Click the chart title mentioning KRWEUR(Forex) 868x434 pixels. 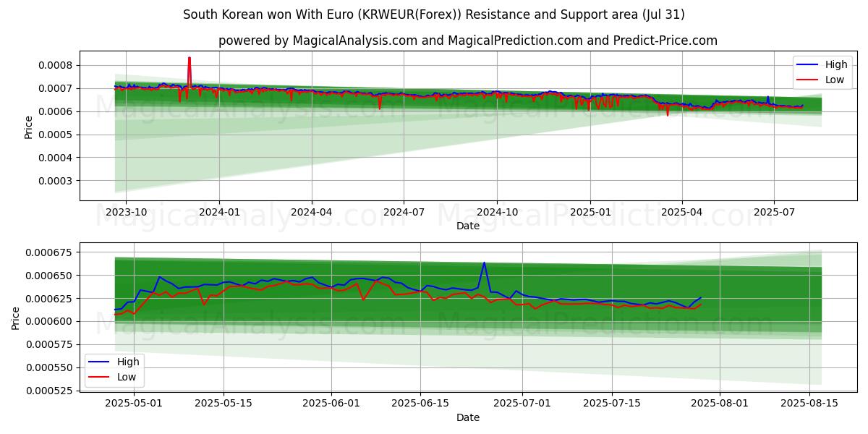click(x=434, y=14)
